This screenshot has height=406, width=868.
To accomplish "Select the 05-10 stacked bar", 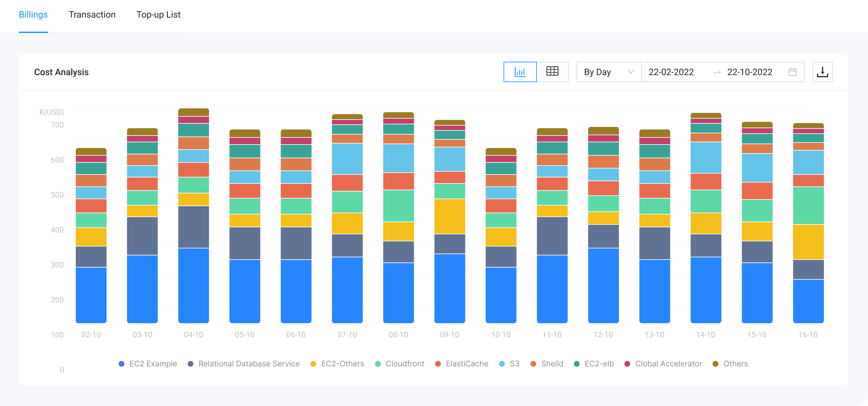I will (x=245, y=226).
